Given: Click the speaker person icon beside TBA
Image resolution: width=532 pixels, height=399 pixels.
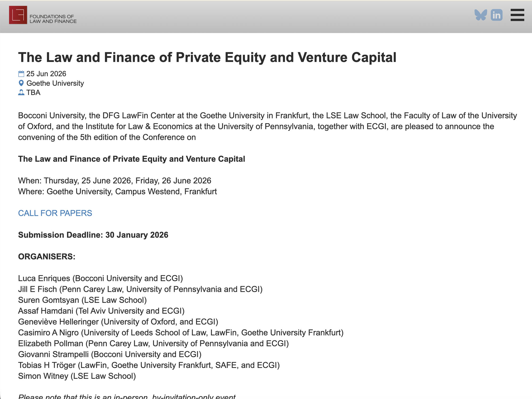Looking at the screenshot, I should (21, 93).
